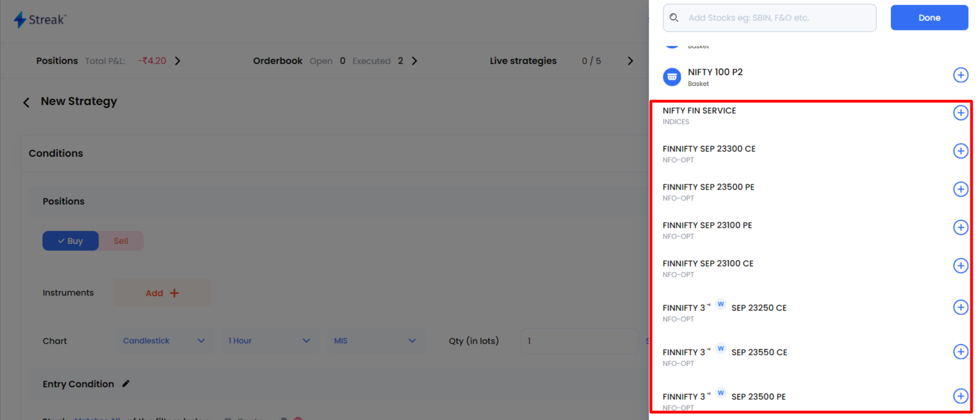Open the Live strategies section
The image size is (980, 420).
630,61
